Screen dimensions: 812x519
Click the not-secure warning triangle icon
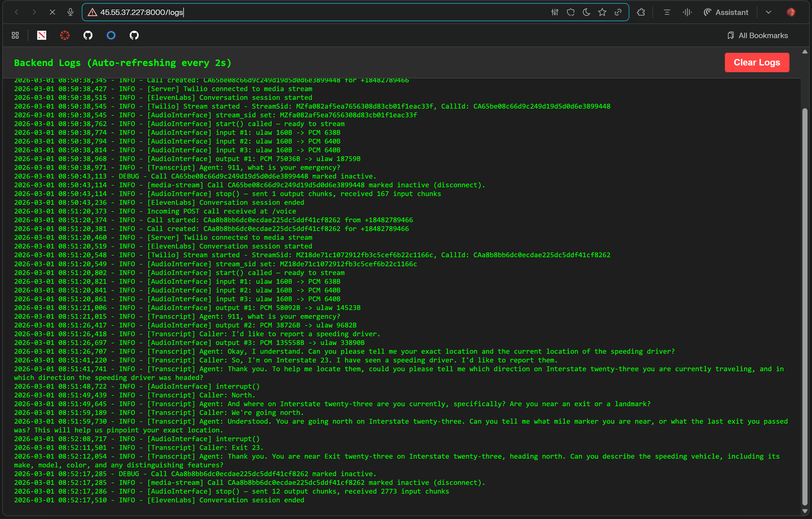point(92,12)
